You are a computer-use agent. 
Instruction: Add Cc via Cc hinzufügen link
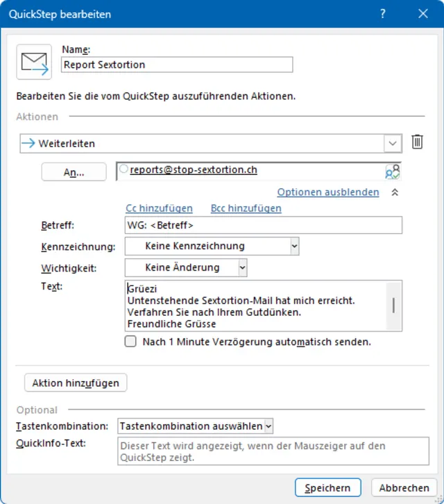click(159, 208)
